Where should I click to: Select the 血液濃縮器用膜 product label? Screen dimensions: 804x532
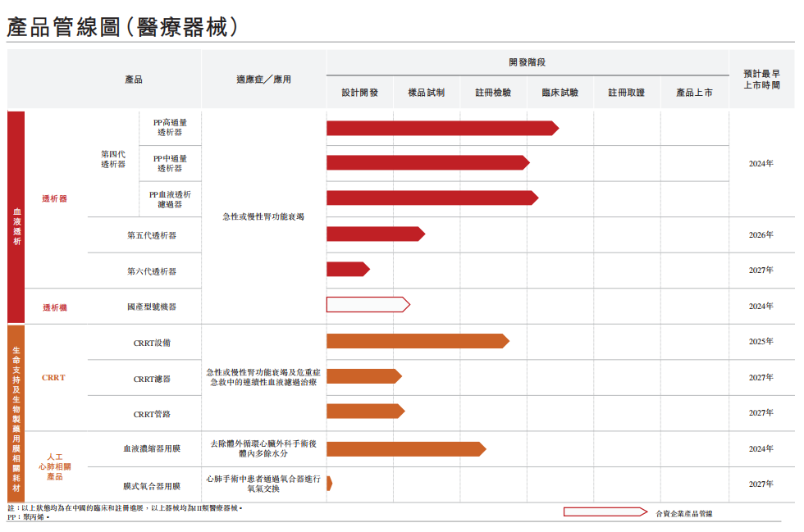152,448
